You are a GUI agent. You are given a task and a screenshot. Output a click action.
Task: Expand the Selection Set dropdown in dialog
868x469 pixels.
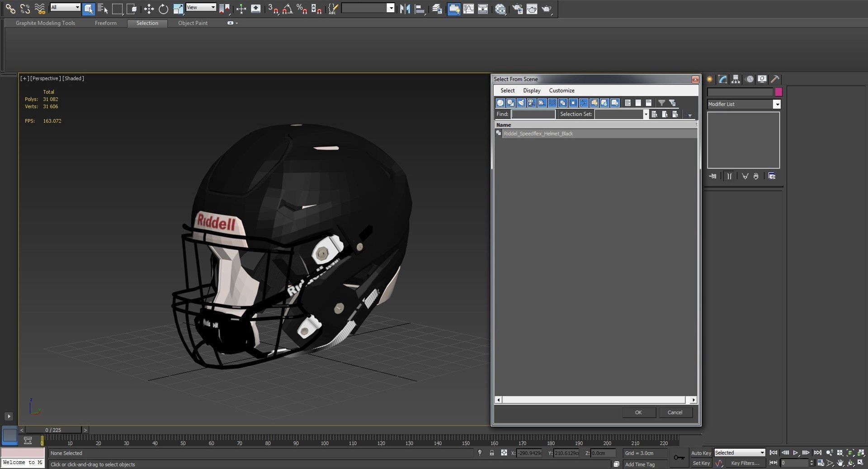tap(646, 114)
